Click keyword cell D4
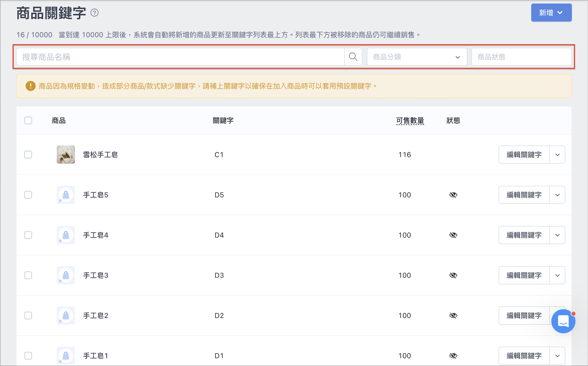 [x=219, y=235]
